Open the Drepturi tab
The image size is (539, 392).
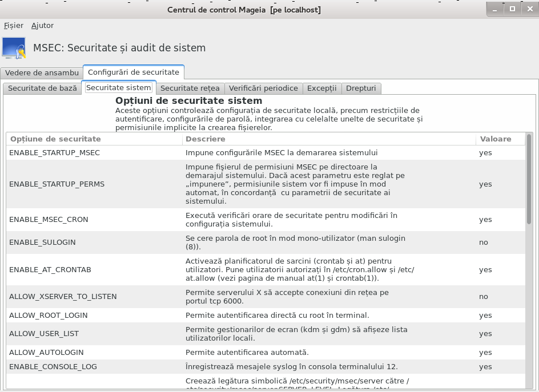pyautogui.click(x=361, y=88)
